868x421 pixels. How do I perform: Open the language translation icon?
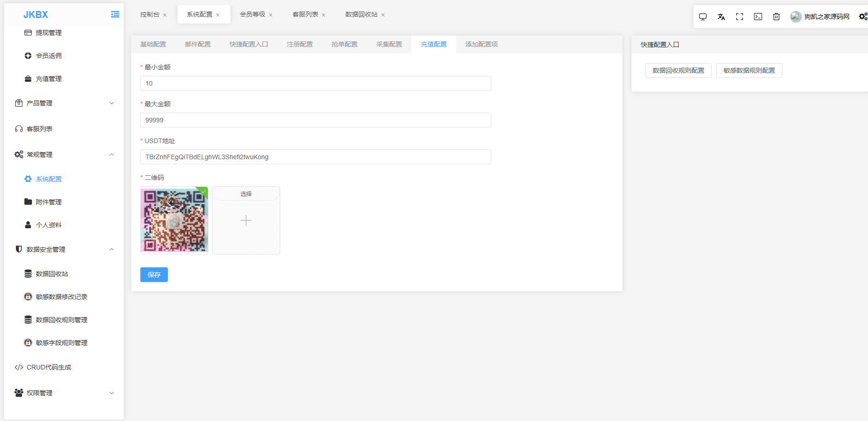[x=721, y=17]
